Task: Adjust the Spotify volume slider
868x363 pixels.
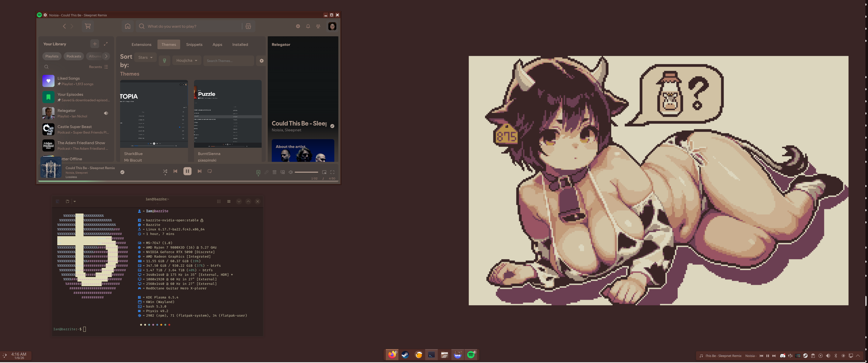Action: pos(306,172)
